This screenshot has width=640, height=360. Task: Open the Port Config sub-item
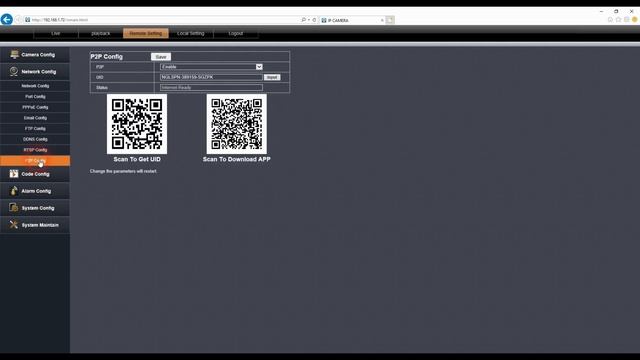pyautogui.click(x=35, y=97)
